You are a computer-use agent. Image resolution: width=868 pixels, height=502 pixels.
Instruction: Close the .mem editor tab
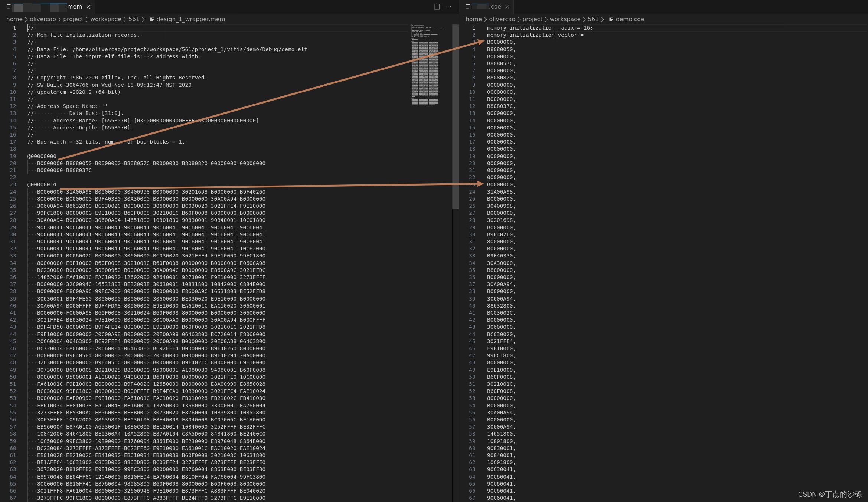(88, 7)
